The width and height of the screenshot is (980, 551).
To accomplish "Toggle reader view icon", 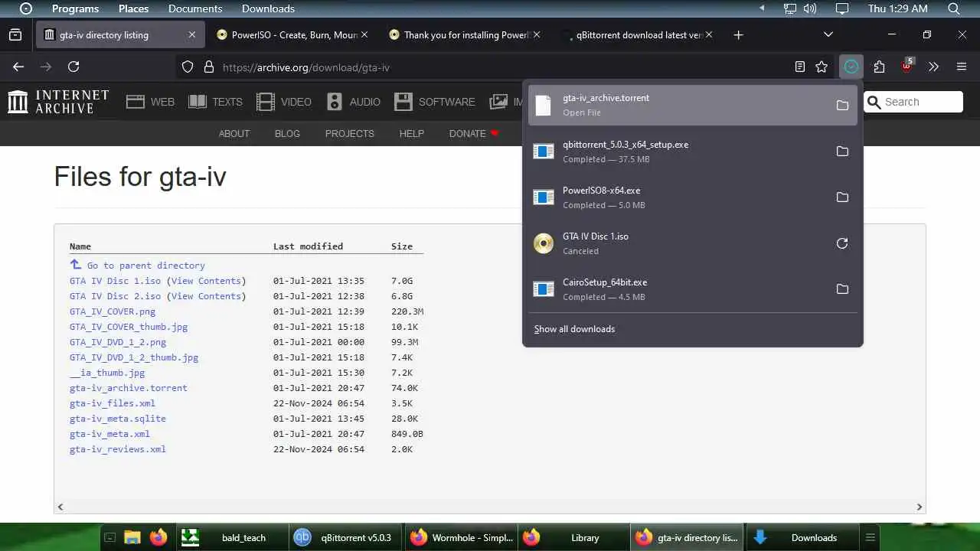I will [800, 67].
